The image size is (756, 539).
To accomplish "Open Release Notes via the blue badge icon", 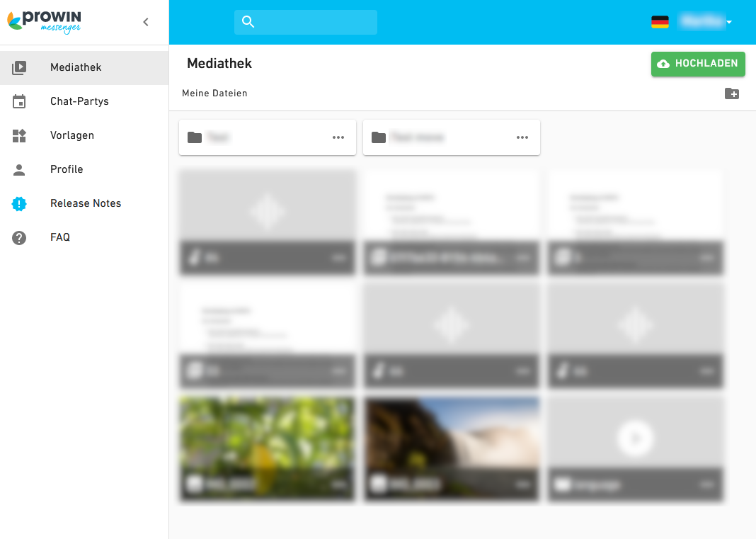I will point(18,203).
